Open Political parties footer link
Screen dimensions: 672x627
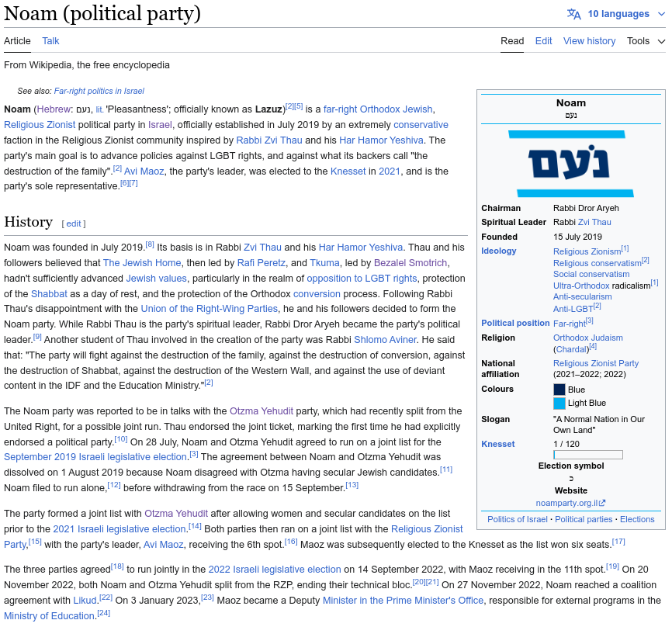[x=584, y=519]
